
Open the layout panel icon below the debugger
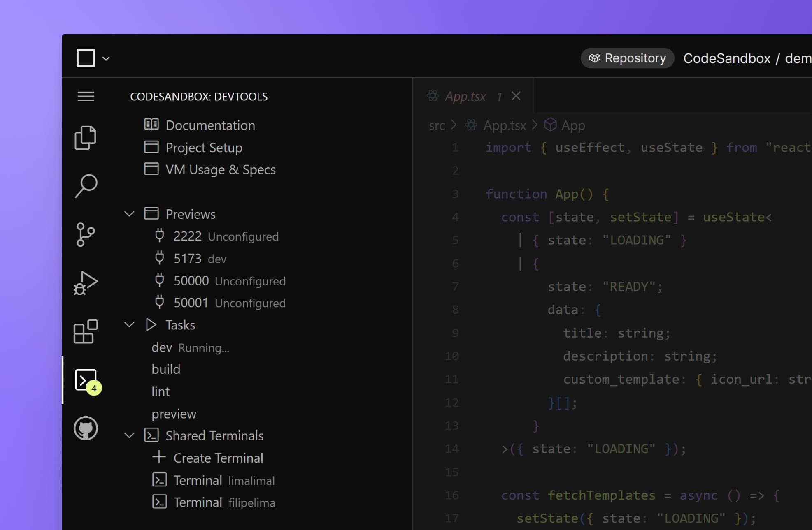[x=86, y=331]
